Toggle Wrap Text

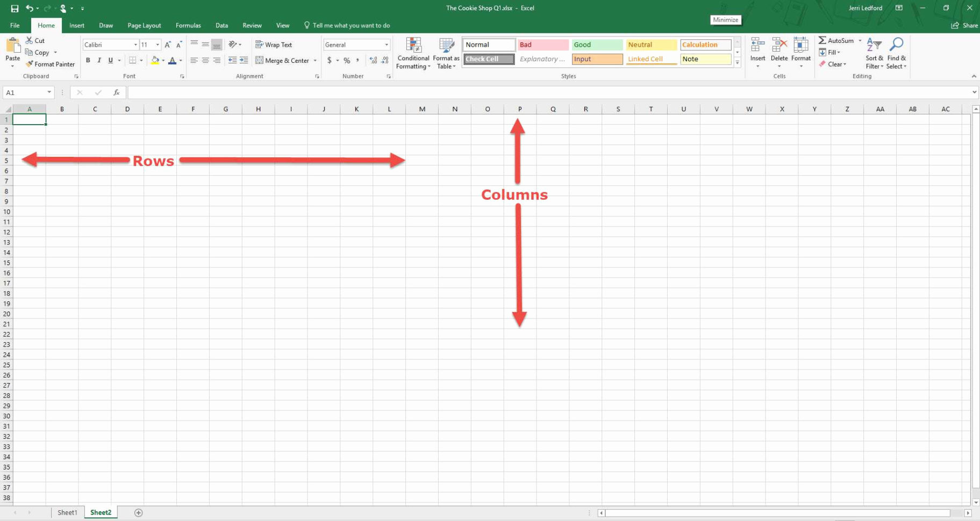pyautogui.click(x=274, y=45)
